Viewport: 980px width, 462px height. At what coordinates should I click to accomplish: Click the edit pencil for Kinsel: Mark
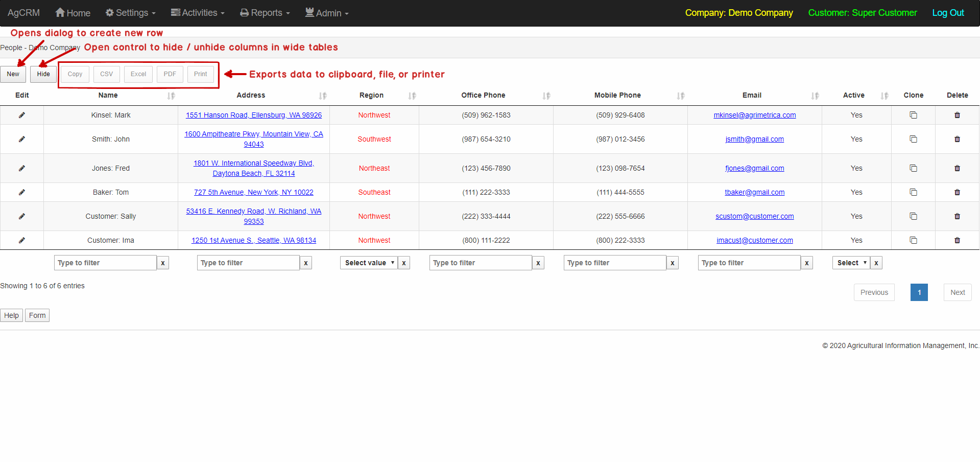[x=22, y=115]
